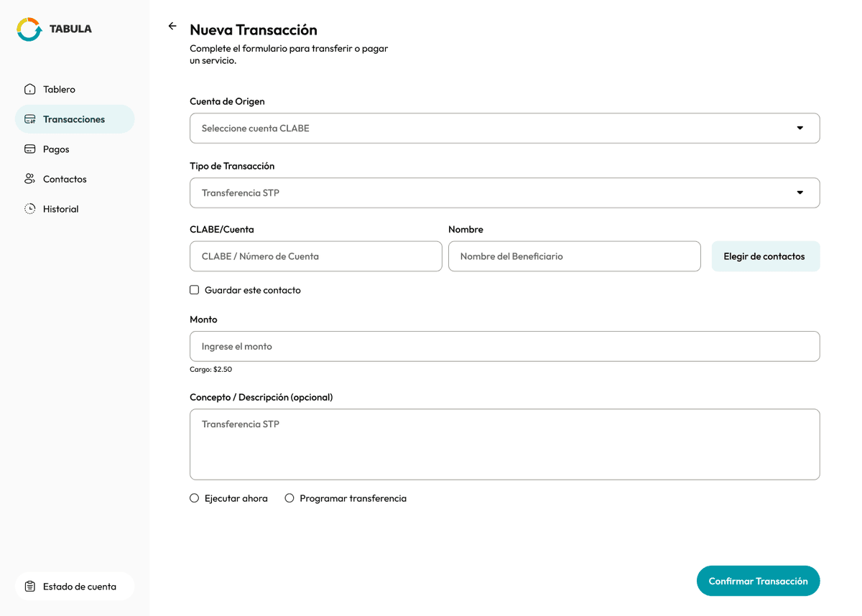Click the Estado de cuenta document icon
Screen dimensions: 862x616
click(x=29, y=586)
